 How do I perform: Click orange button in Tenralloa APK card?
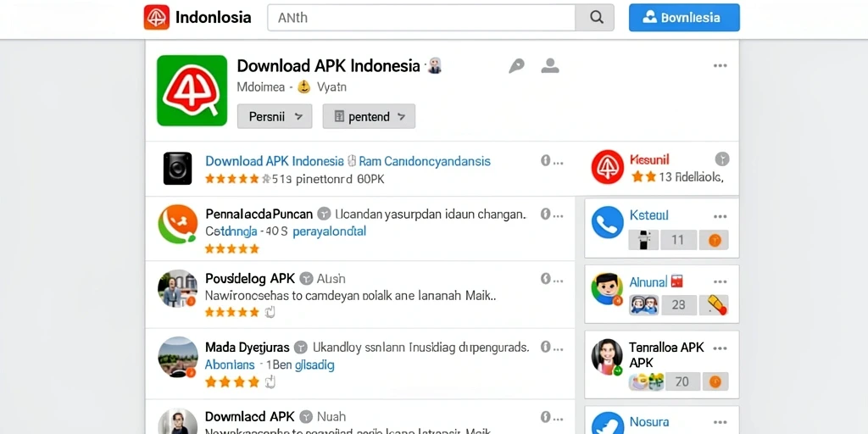click(x=715, y=381)
